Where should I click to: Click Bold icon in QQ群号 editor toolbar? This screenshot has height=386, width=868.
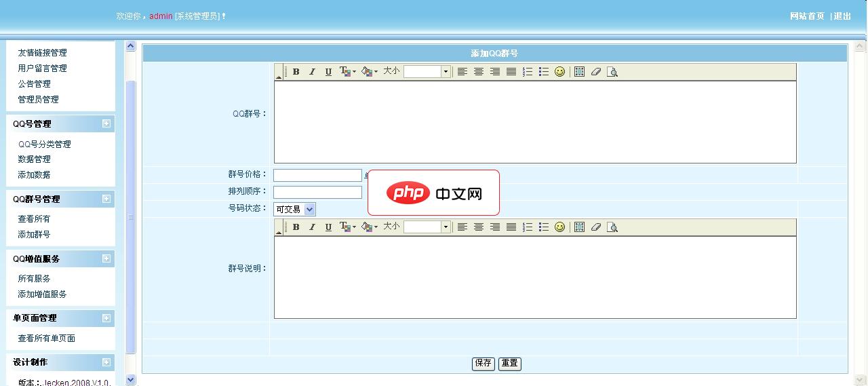(296, 72)
